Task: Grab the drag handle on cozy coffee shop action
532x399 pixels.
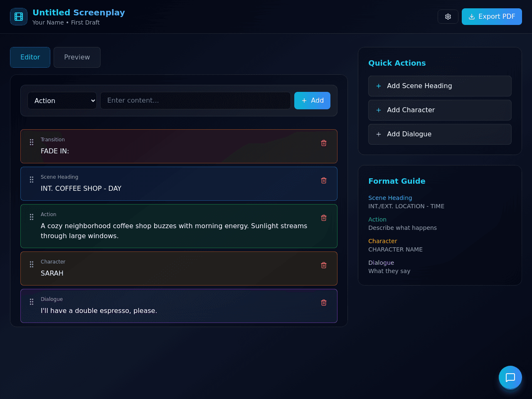Action: [x=32, y=217]
